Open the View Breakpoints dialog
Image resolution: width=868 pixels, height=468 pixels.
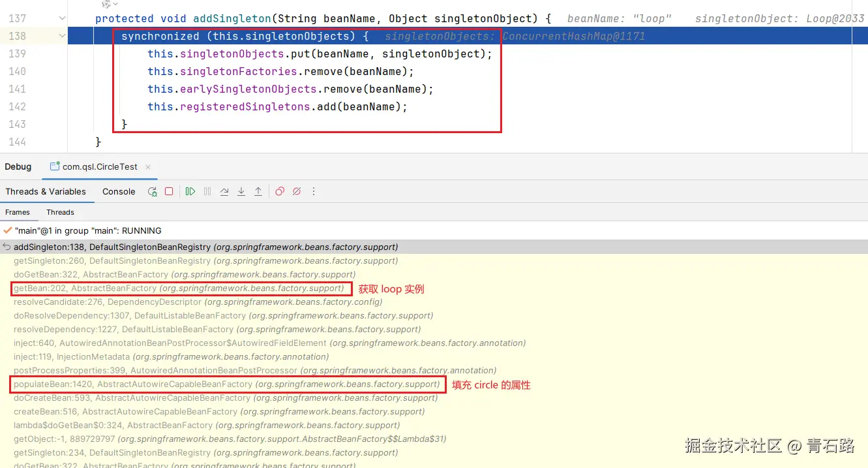tap(280, 191)
